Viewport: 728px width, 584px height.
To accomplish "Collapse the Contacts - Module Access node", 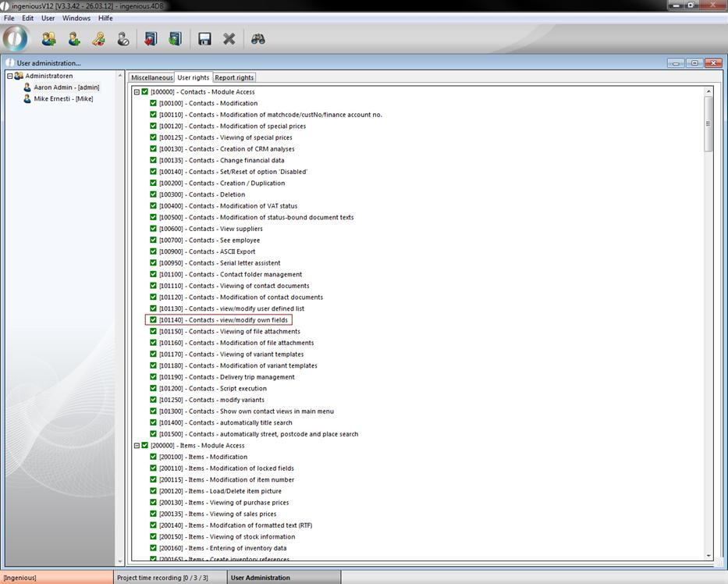I will pos(137,92).
